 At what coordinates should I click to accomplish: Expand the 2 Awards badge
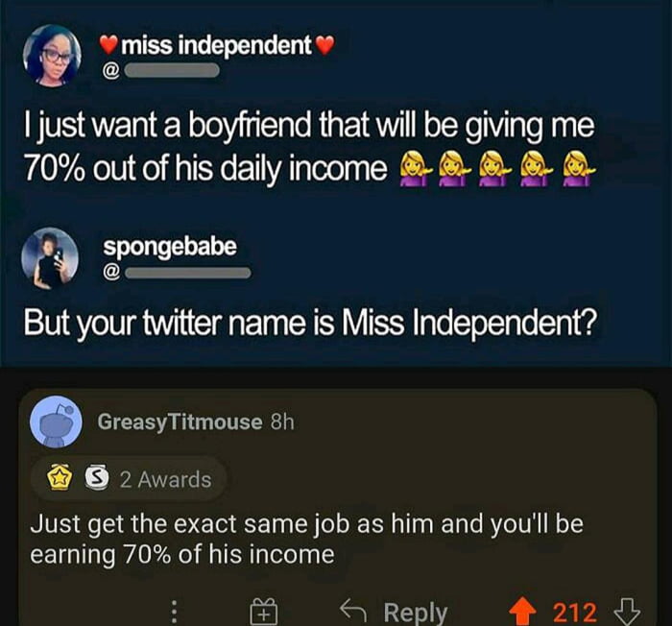[x=129, y=478]
